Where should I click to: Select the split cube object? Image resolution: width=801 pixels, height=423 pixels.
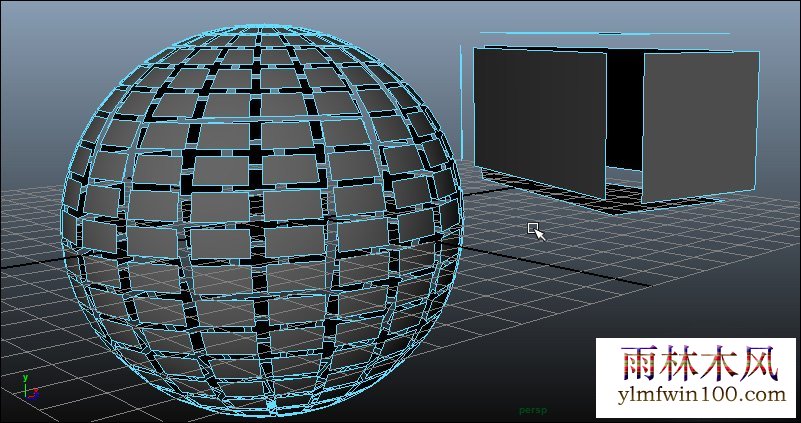[x=609, y=123]
